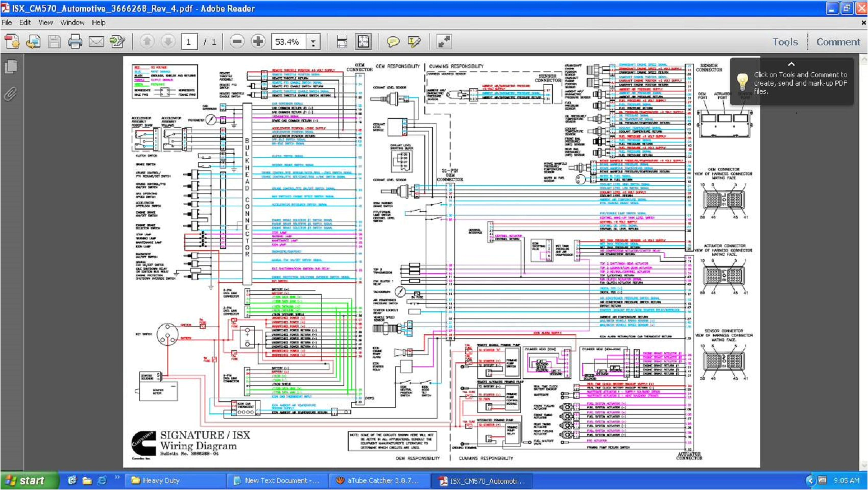Image resolution: width=868 pixels, height=490 pixels.
Task: Select the highlight text tool icon
Action: click(415, 42)
